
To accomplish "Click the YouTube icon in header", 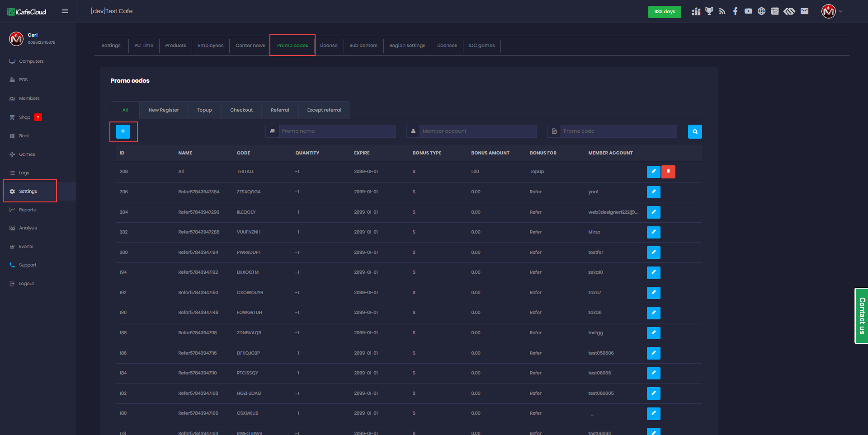I will (748, 11).
